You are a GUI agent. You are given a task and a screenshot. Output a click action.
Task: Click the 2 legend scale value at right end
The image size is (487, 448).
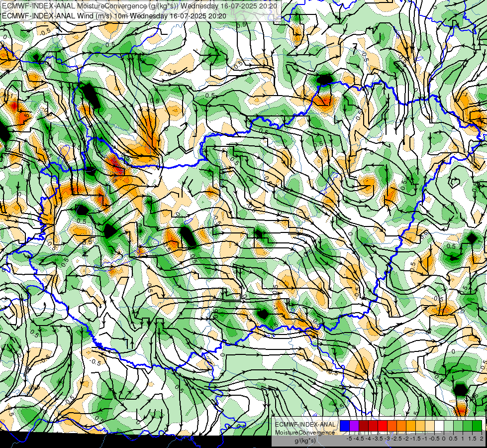[482, 439]
